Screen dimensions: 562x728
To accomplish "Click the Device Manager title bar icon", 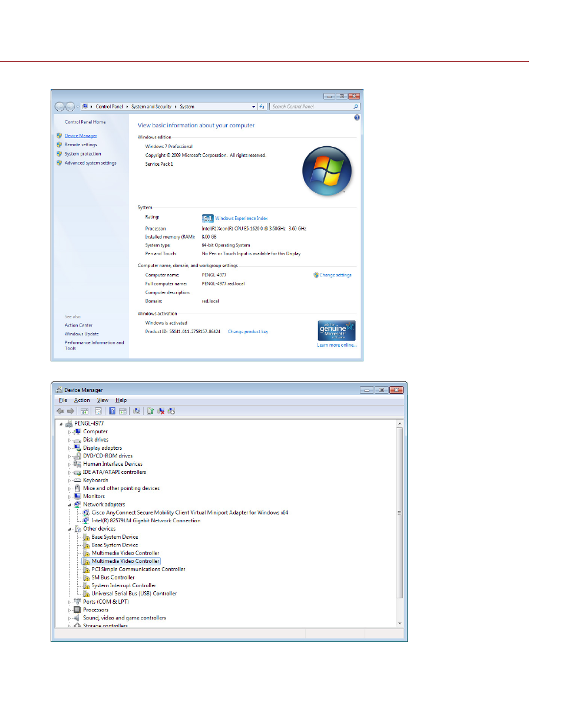I will pyautogui.click(x=59, y=390).
